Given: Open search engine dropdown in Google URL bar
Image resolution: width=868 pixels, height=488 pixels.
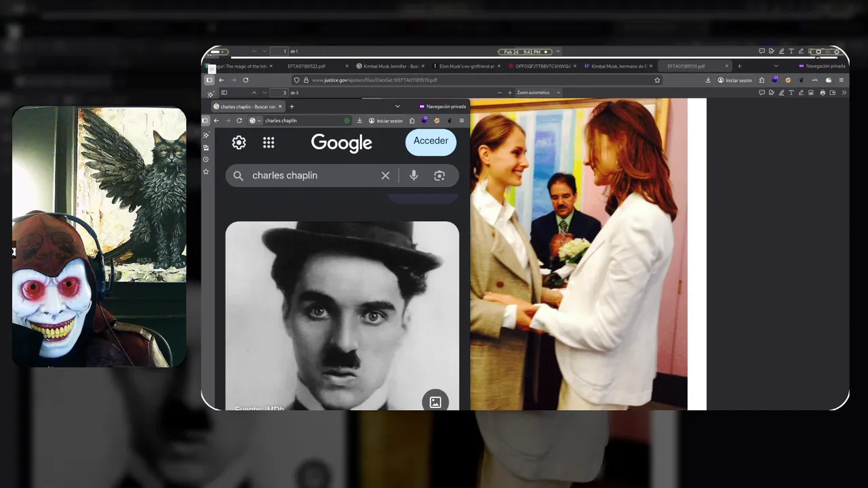Looking at the screenshot, I should pyautogui.click(x=255, y=121).
